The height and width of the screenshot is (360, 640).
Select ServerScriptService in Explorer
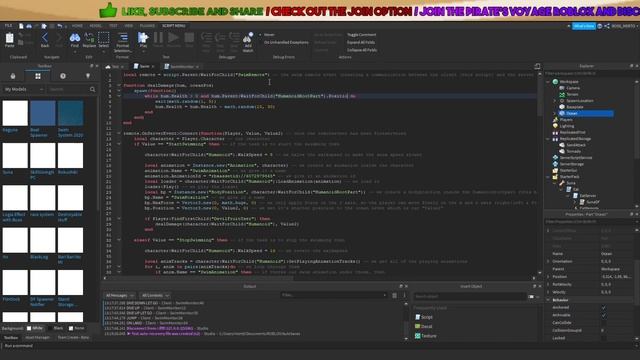576,158
